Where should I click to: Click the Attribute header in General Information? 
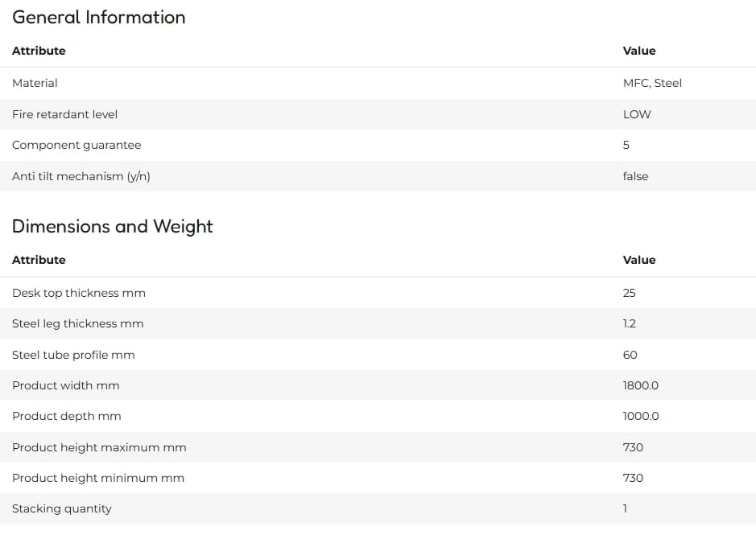[39, 51]
